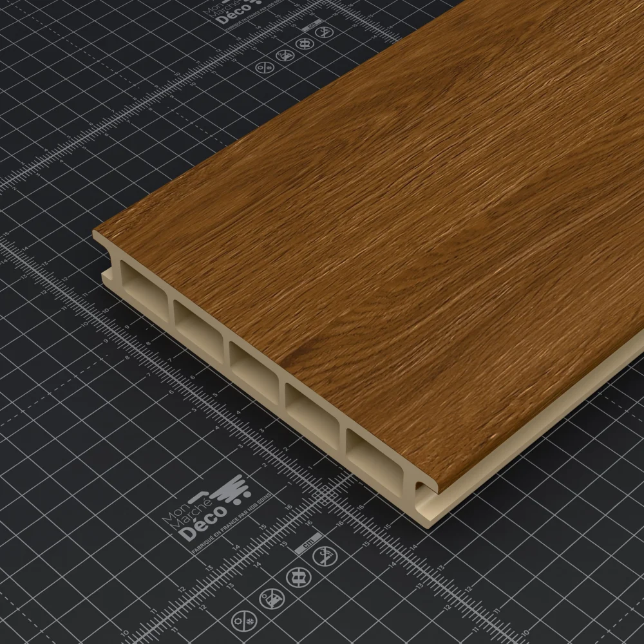Click the crossed-out iron icon in the upper group

tap(284, 55)
